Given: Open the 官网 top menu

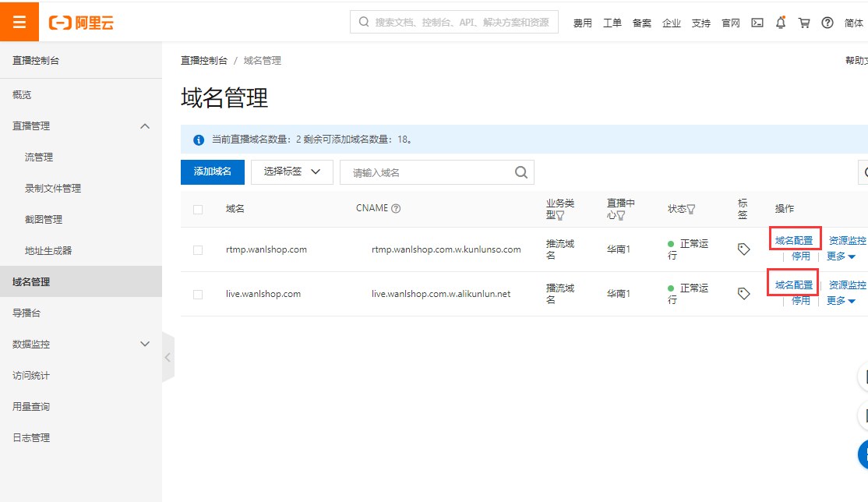Looking at the screenshot, I should [x=731, y=23].
